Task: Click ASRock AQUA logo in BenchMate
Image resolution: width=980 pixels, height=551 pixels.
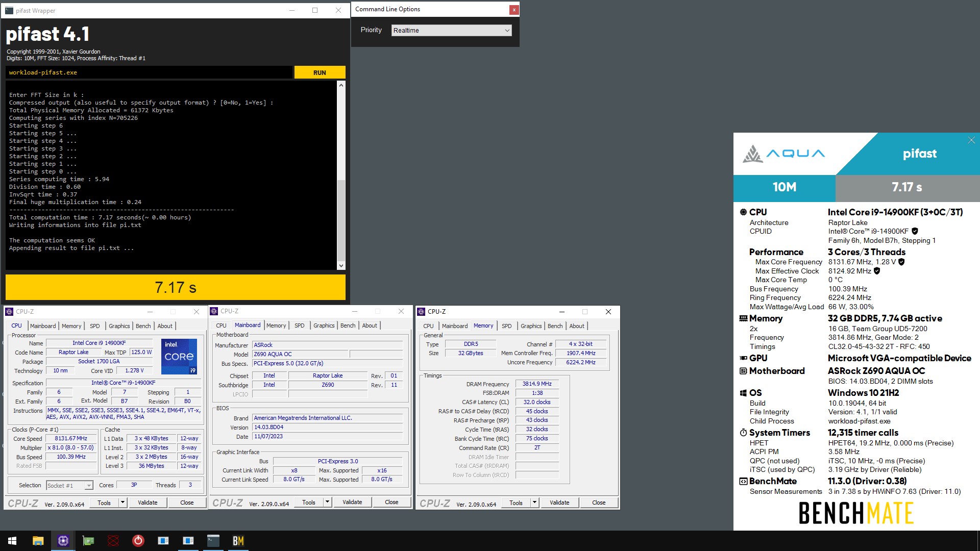Action: [783, 154]
